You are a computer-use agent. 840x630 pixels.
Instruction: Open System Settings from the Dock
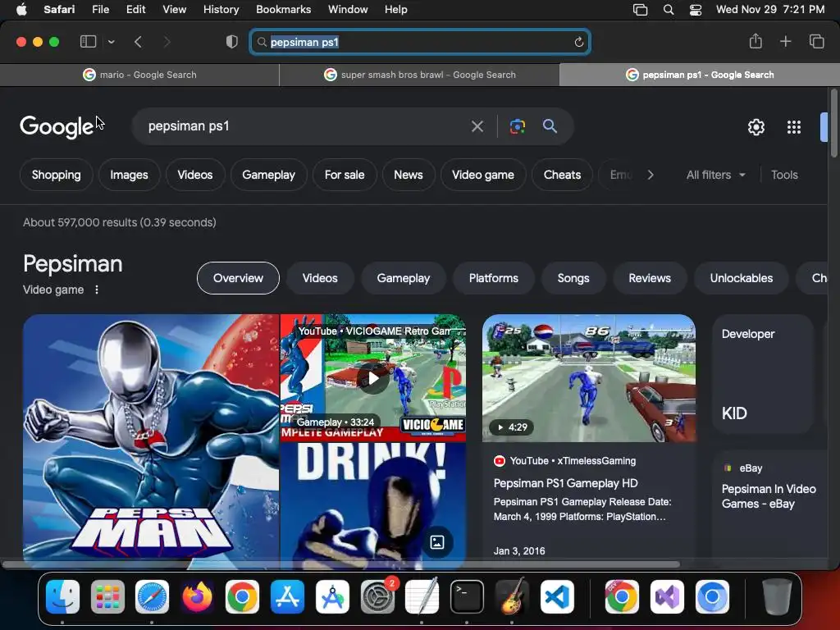[x=377, y=597]
